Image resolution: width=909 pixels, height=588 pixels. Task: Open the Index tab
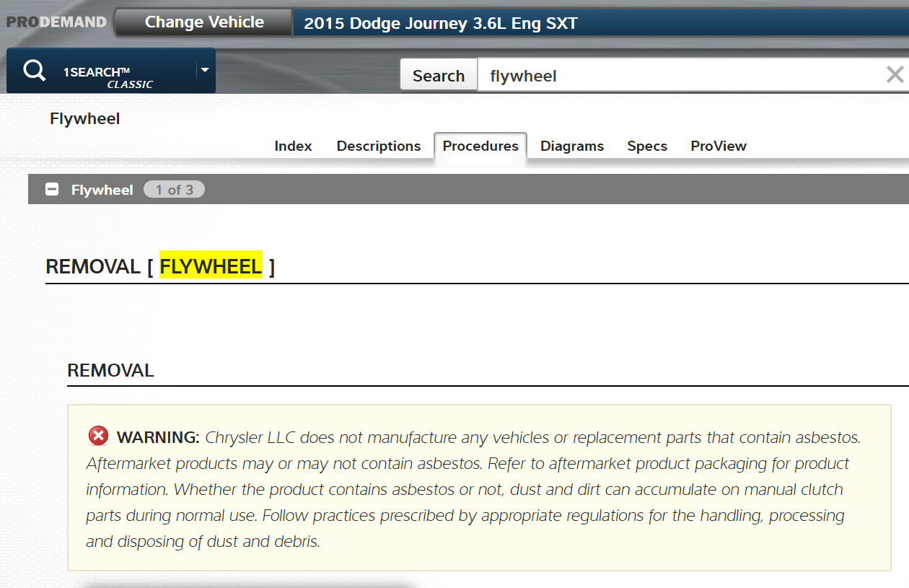pyautogui.click(x=293, y=146)
